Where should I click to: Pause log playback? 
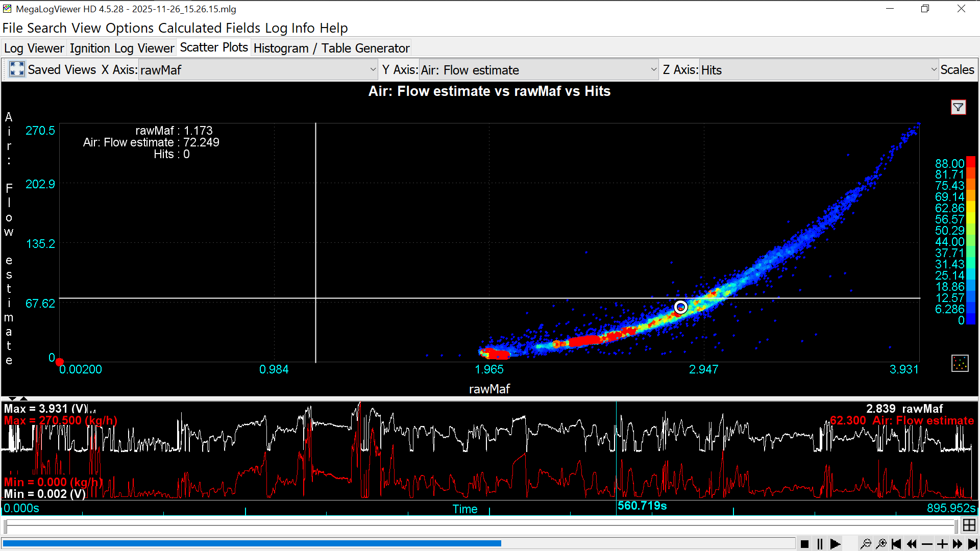(x=820, y=544)
